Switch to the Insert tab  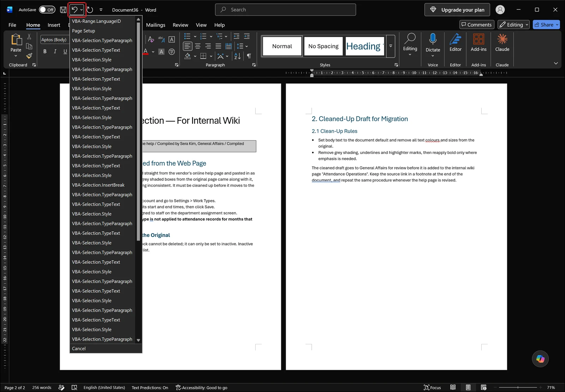pos(54,25)
